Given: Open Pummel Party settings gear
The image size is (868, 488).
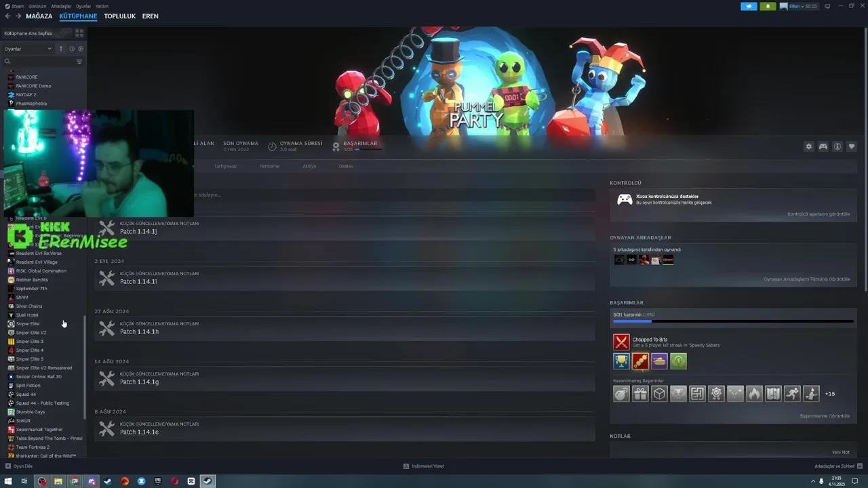Looking at the screenshot, I should (x=808, y=146).
